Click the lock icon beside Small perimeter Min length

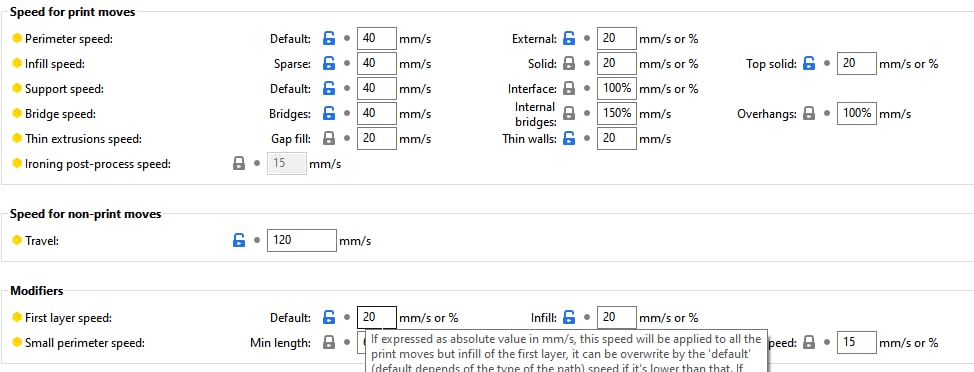pyautogui.click(x=329, y=342)
